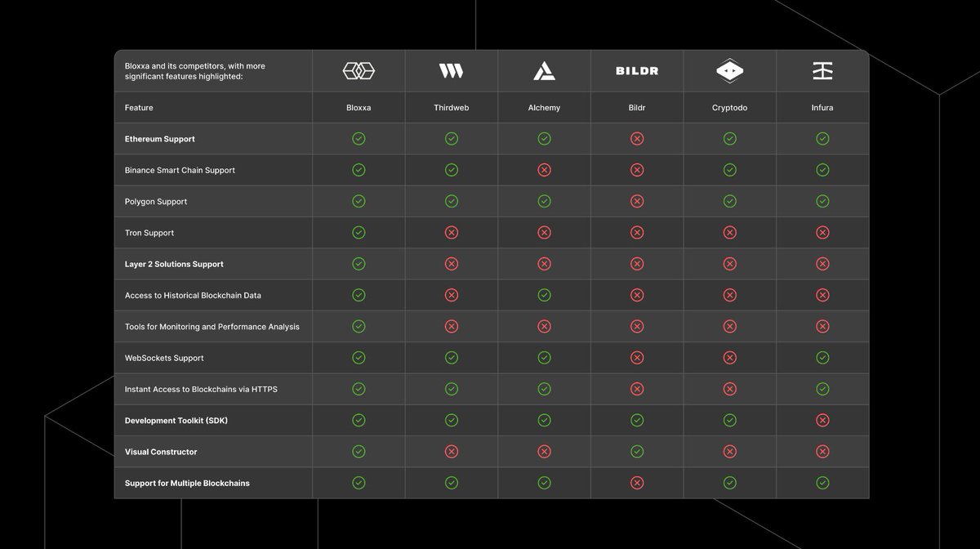Click Support for Multiple Blockchains label

point(187,483)
